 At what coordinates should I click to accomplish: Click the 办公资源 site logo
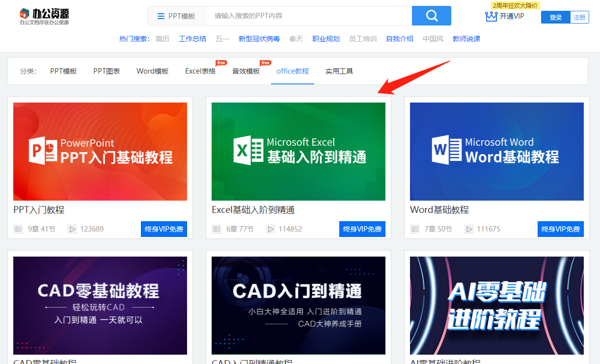click(44, 16)
